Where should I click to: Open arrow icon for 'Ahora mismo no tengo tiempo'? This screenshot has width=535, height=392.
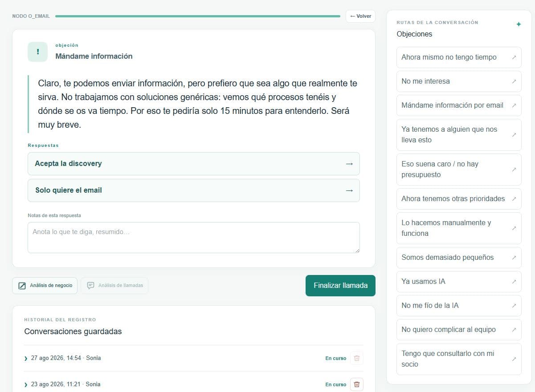coord(514,57)
